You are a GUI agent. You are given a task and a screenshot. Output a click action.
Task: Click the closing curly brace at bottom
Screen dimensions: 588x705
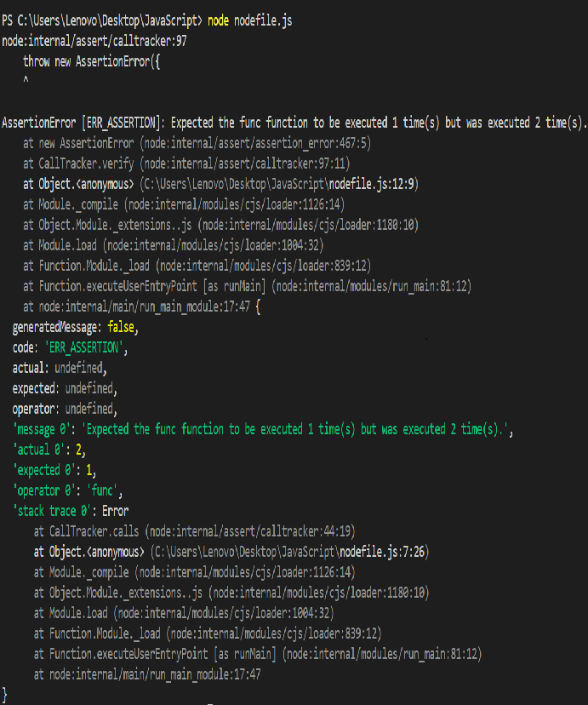(x=5, y=695)
